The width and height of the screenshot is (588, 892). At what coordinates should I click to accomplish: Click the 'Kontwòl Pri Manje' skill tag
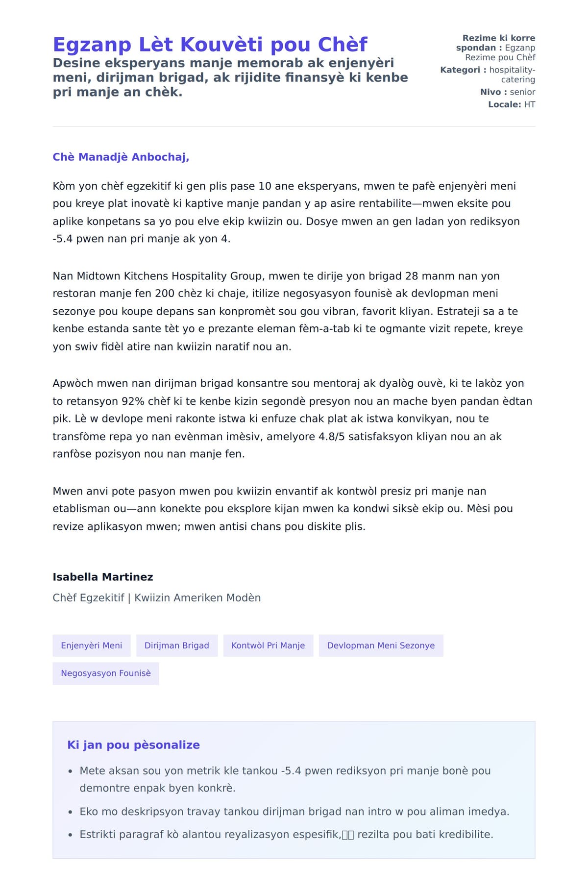(268, 645)
